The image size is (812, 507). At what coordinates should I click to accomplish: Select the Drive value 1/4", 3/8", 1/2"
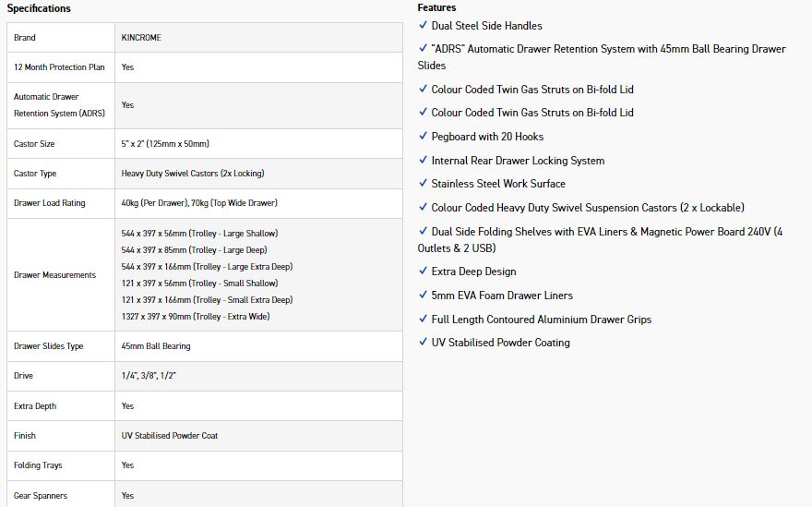tap(149, 376)
